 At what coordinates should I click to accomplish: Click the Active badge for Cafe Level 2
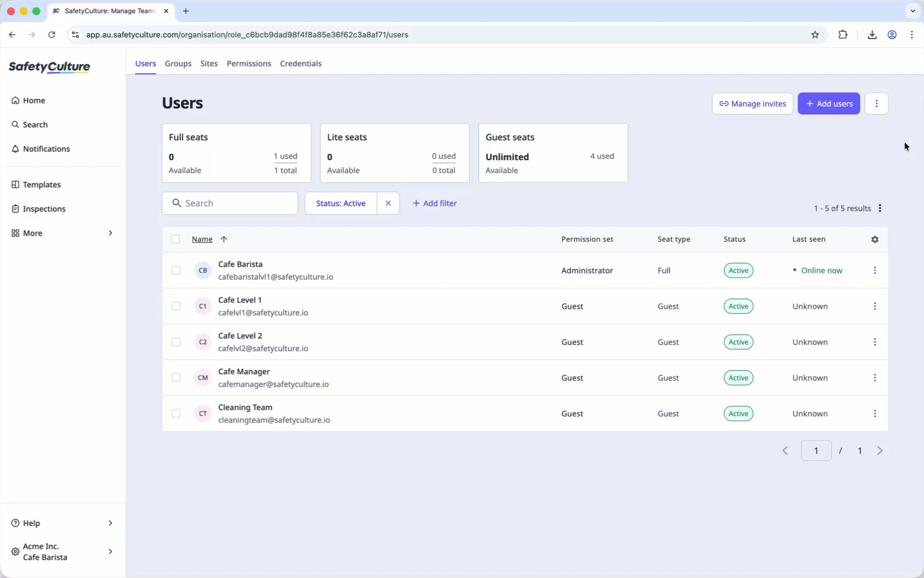(x=738, y=342)
